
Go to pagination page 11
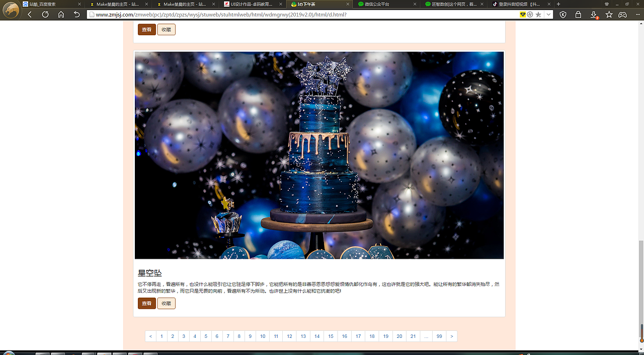click(x=276, y=336)
